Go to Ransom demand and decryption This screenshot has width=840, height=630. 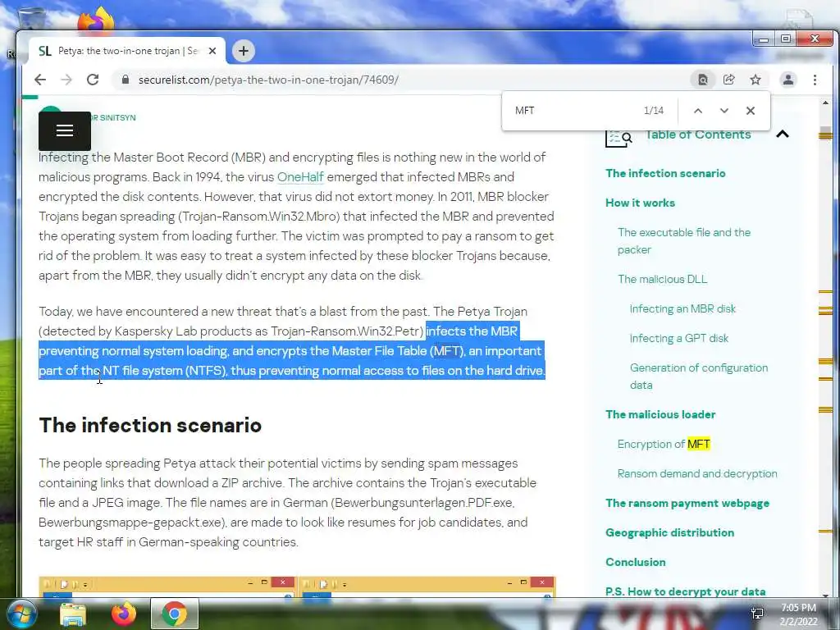[697, 473]
